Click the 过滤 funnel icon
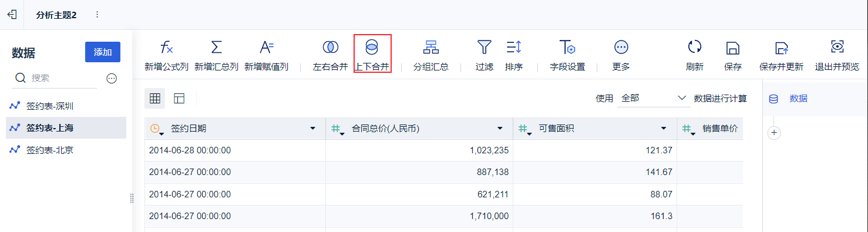Viewport: 868px width, 232px height. (484, 48)
